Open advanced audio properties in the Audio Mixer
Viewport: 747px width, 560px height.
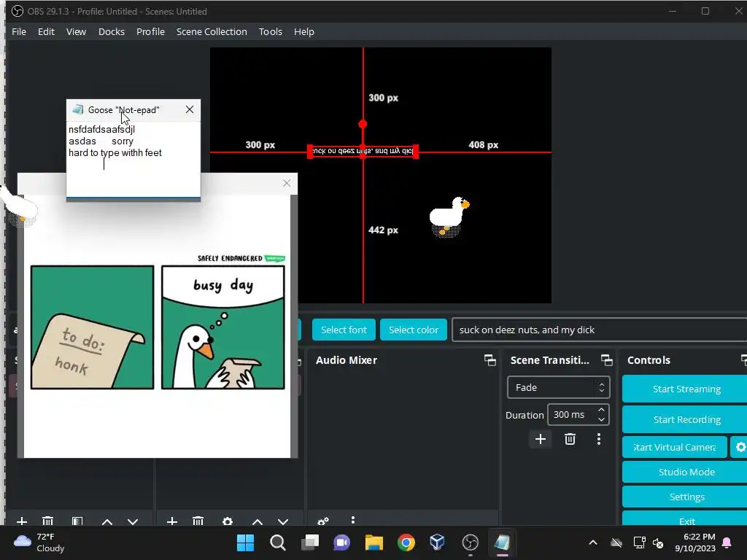click(x=323, y=521)
